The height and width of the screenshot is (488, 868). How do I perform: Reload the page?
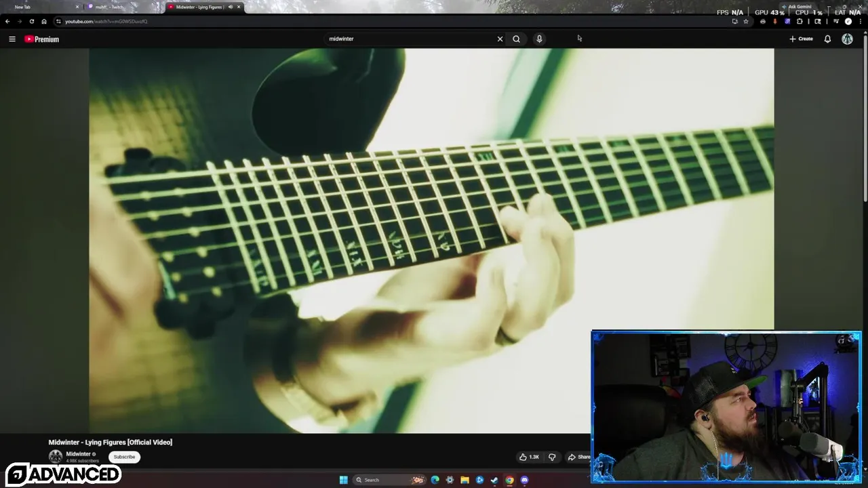click(31, 21)
